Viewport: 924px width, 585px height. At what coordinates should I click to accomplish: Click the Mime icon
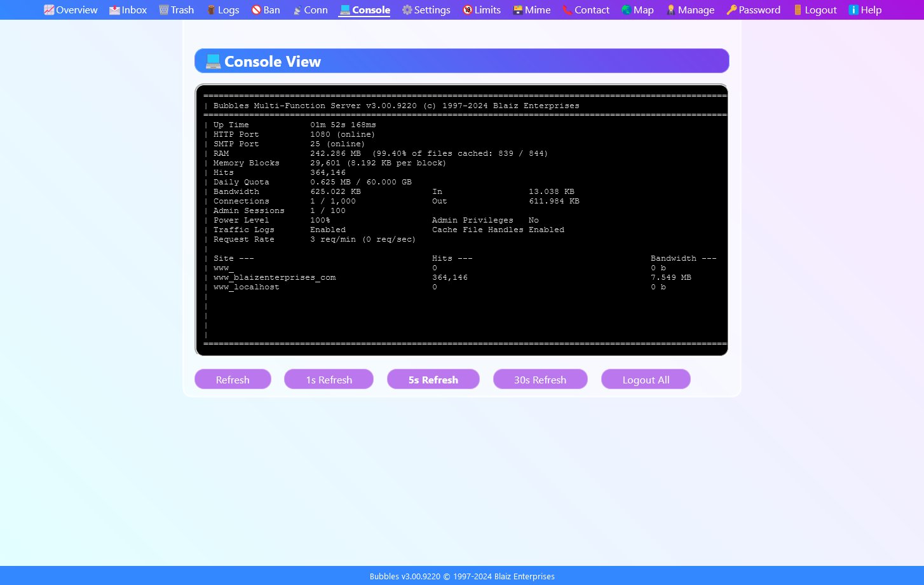[x=518, y=10]
